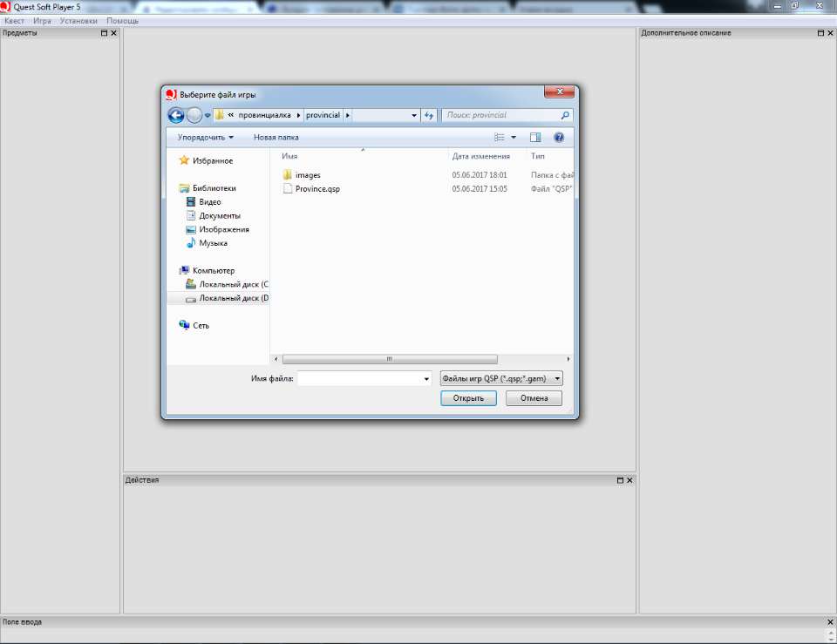Image resolution: width=837 pixels, height=644 pixels.
Task: Sort by the Дата изменения column header
Action: click(x=481, y=156)
